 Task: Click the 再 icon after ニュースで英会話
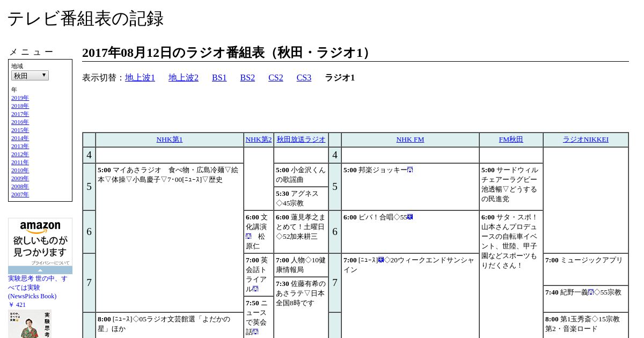coord(255,332)
